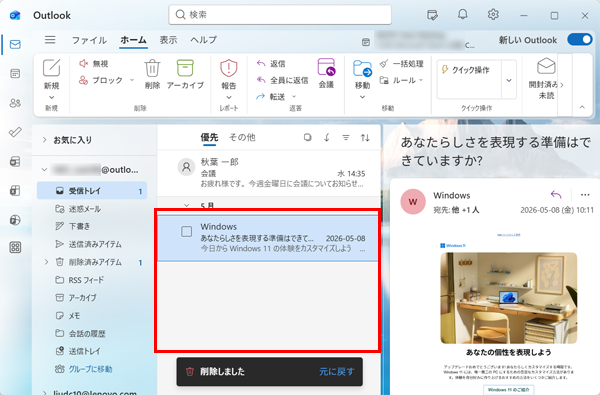Open the 表示 ribbon tab
Image resolution: width=600 pixels, height=395 pixels.
tap(168, 40)
